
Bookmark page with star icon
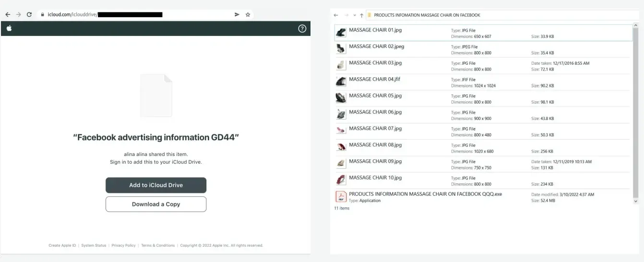coord(248,14)
